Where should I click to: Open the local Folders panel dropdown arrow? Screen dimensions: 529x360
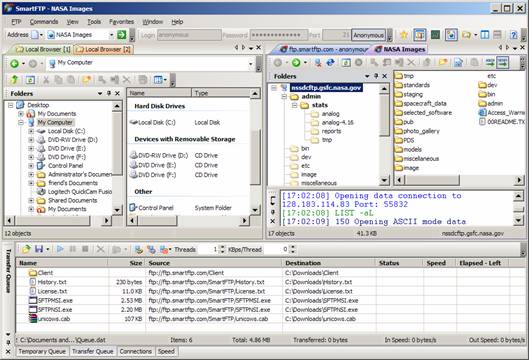(100, 93)
